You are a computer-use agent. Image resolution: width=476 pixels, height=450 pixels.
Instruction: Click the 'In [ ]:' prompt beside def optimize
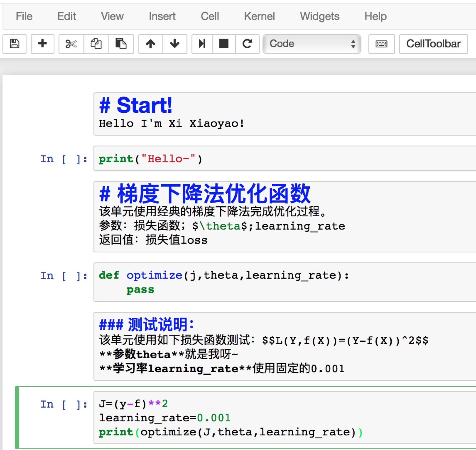click(x=64, y=276)
